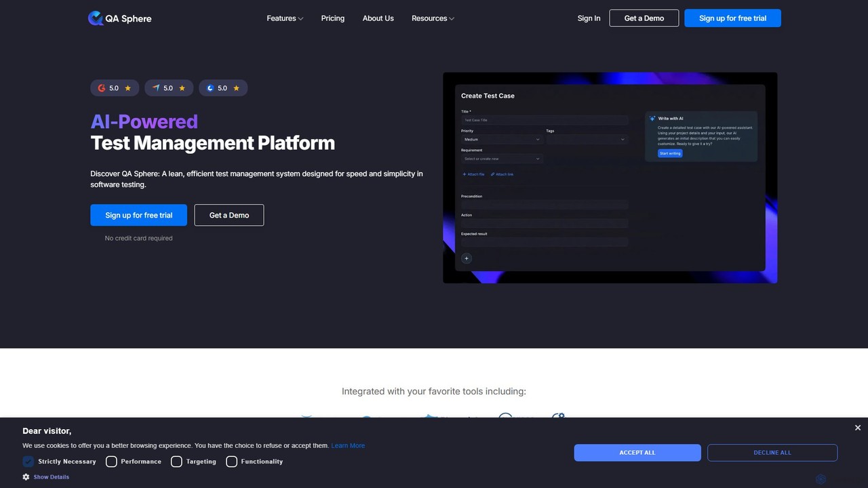The height and width of the screenshot is (488, 868).
Task: Open the G2 5.0 rating badge
Action: 115,88
